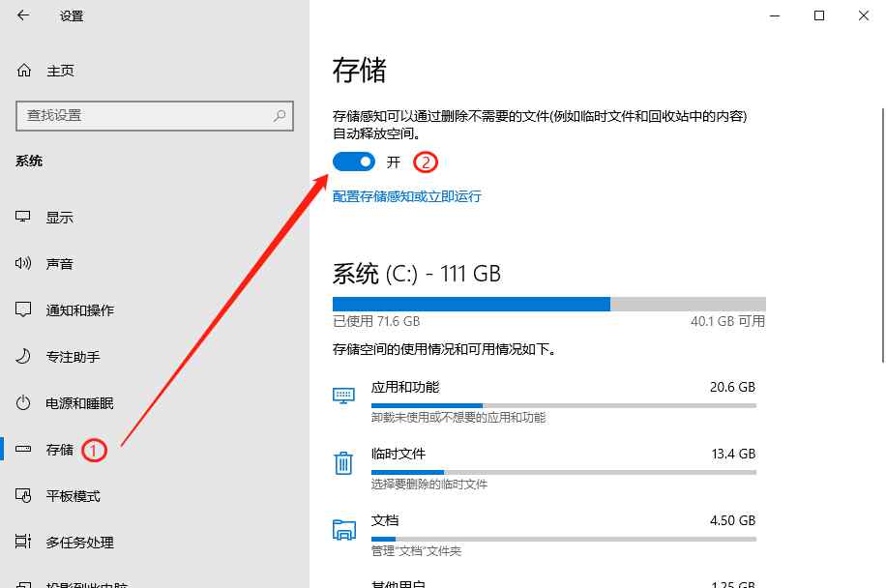The width and height of the screenshot is (886, 588).
Task: Open 配置存储感知或立即运行 link
Action: (406, 196)
